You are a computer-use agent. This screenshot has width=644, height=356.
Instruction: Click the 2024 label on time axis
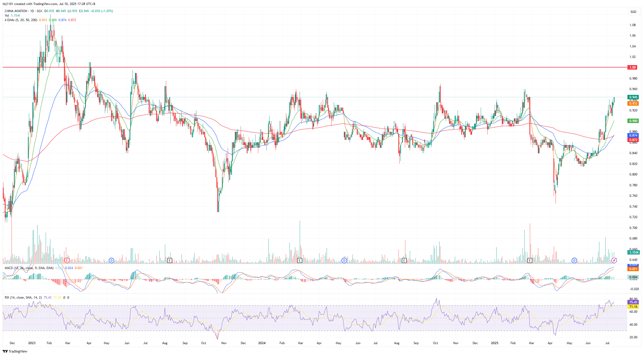tap(262, 343)
